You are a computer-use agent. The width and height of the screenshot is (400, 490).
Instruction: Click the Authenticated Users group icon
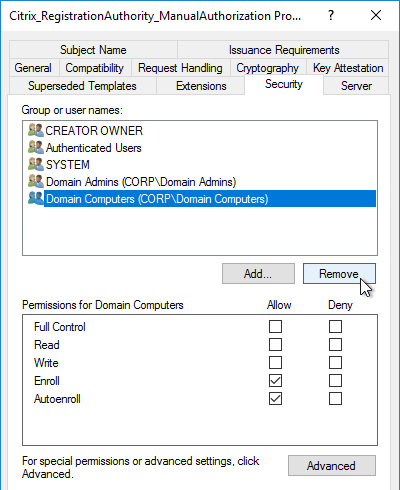(36, 147)
